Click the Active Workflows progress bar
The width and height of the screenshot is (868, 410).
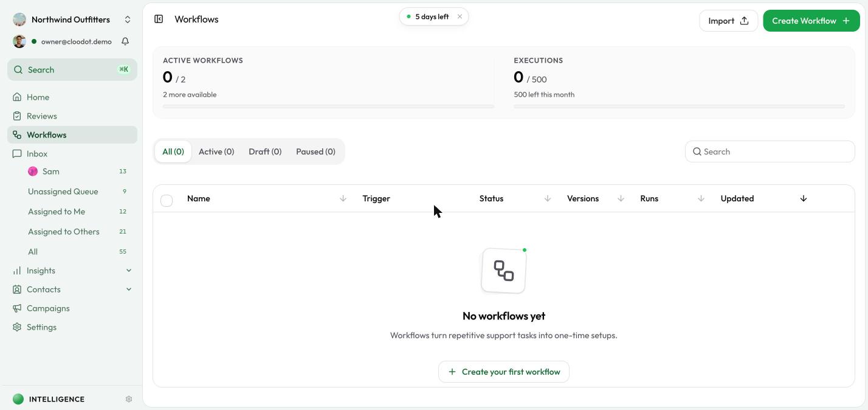[x=328, y=106]
